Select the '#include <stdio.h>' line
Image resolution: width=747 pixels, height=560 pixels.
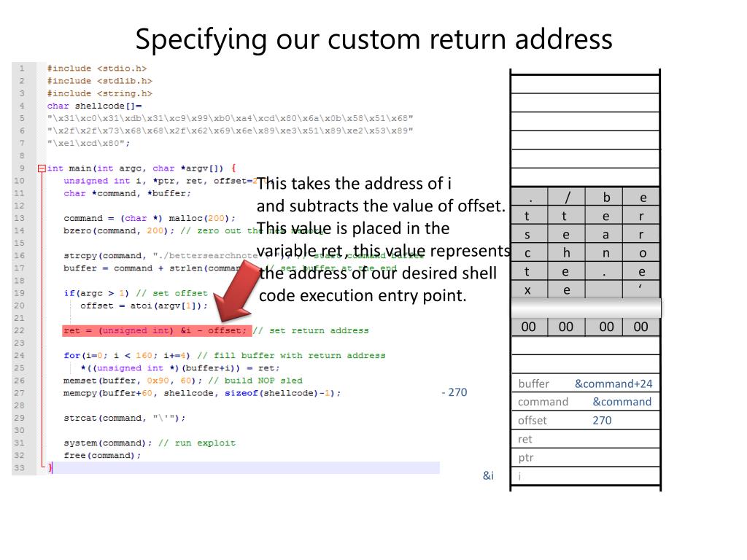97,69
